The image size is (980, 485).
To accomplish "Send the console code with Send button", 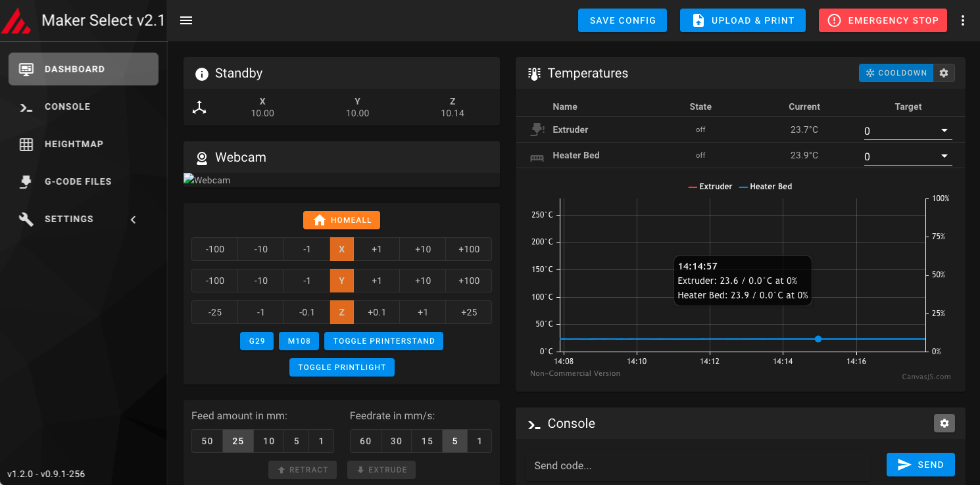I will pos(921,465).
